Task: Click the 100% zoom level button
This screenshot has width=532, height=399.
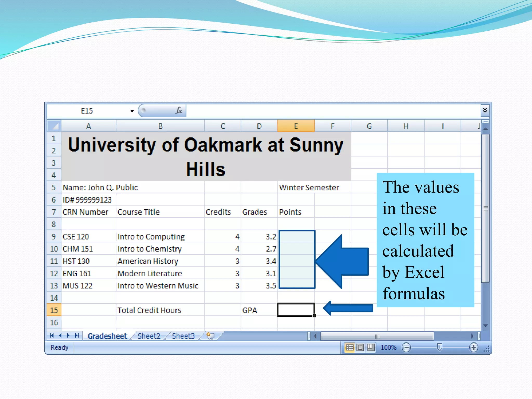Action: coord(388,348)
